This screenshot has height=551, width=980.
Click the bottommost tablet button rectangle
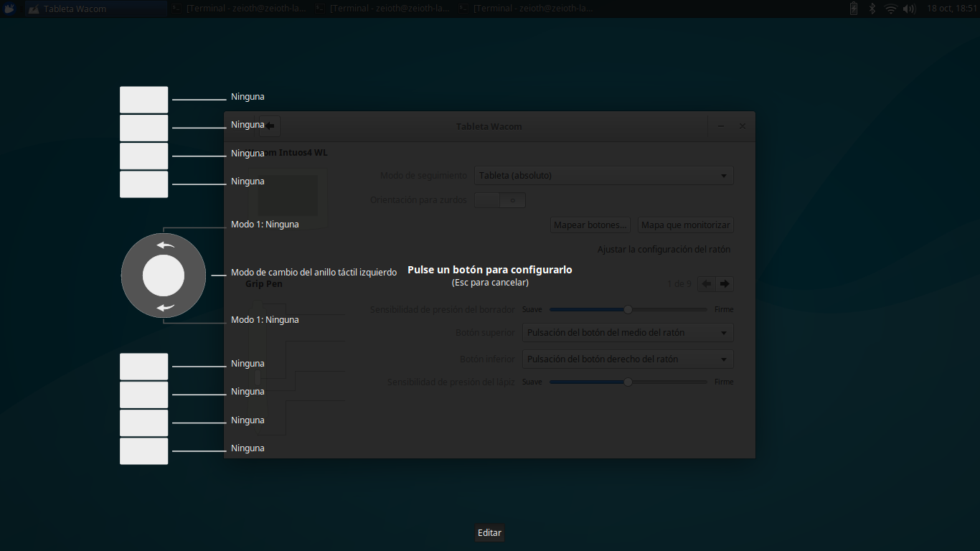143,451
